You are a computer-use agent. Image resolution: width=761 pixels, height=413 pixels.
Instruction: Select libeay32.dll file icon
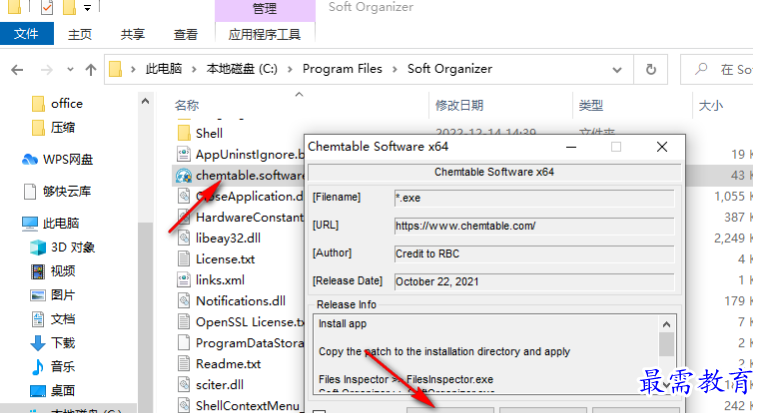click(x=184, y=238)
